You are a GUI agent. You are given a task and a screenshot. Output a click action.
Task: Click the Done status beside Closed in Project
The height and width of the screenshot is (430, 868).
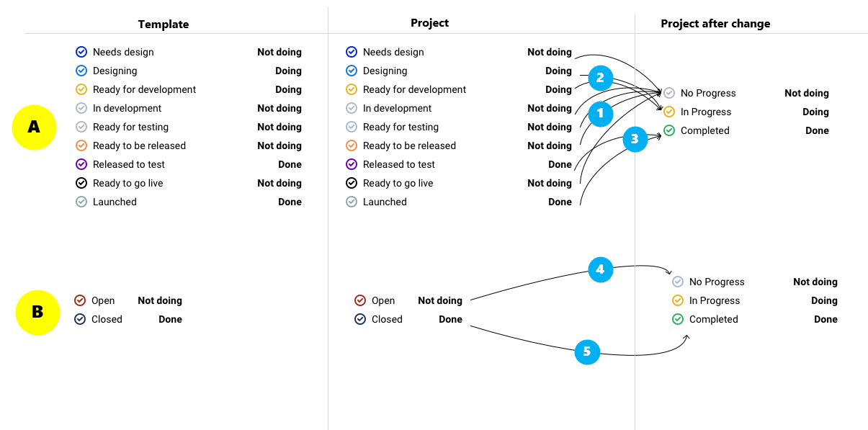tap(450, 319)
